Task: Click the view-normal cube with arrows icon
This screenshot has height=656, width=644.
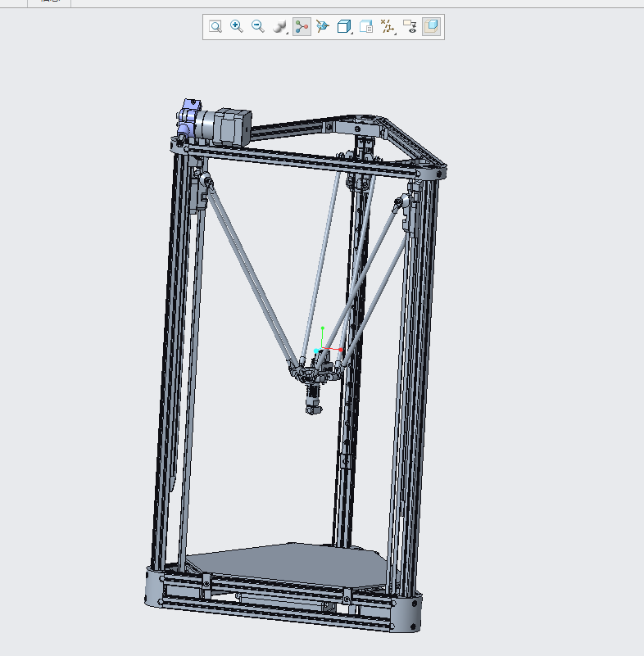Action: [323, 27]
